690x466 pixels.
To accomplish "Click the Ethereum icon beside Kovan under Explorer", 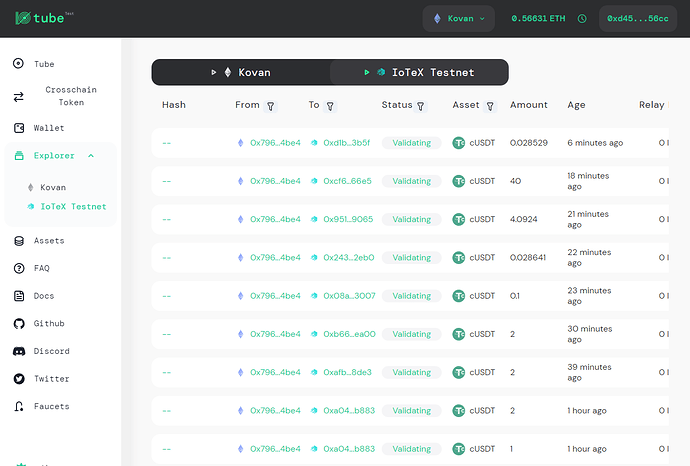I will point(30,187).
